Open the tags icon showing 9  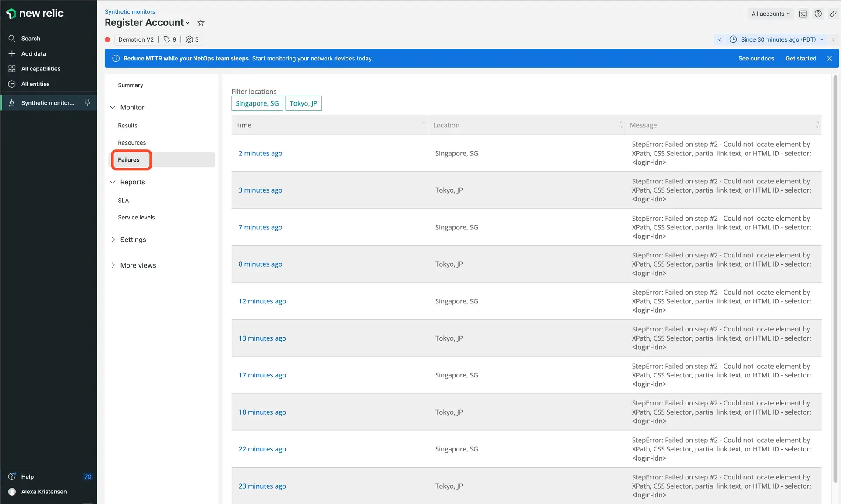click(170, 39)
